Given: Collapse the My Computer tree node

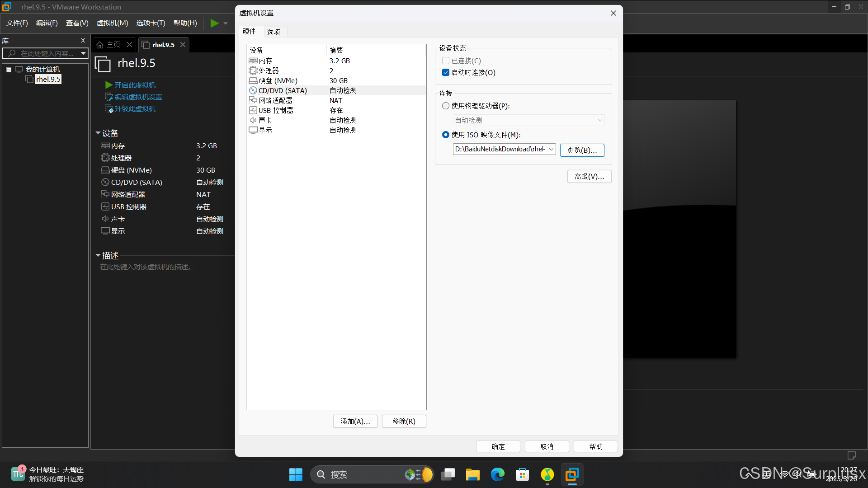Looking at the screenshot, I should coord(9,70).
